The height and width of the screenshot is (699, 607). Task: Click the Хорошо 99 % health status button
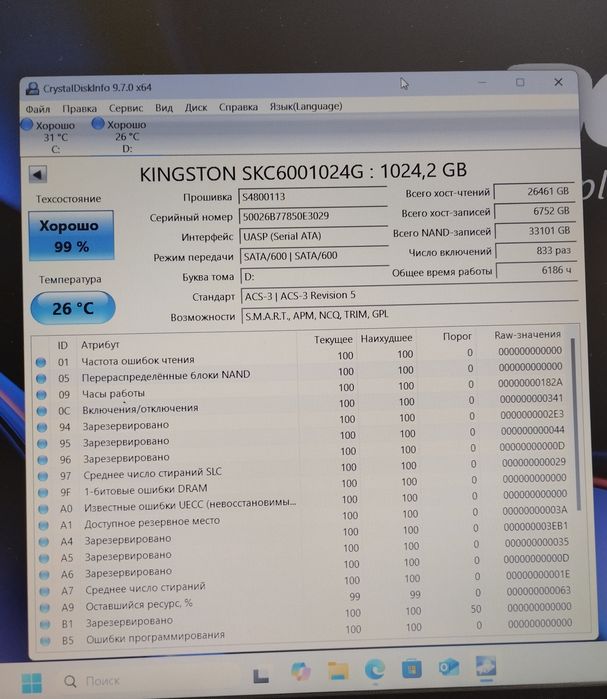[71, 236]
